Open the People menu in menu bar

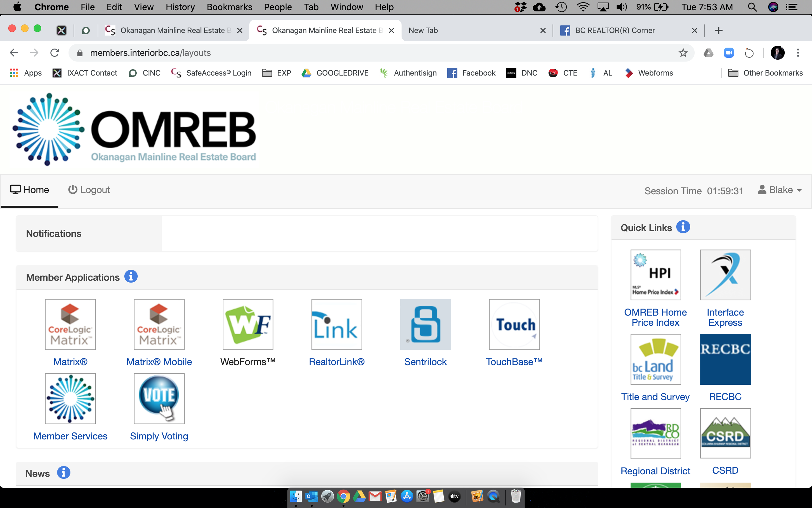coord(278,7)
